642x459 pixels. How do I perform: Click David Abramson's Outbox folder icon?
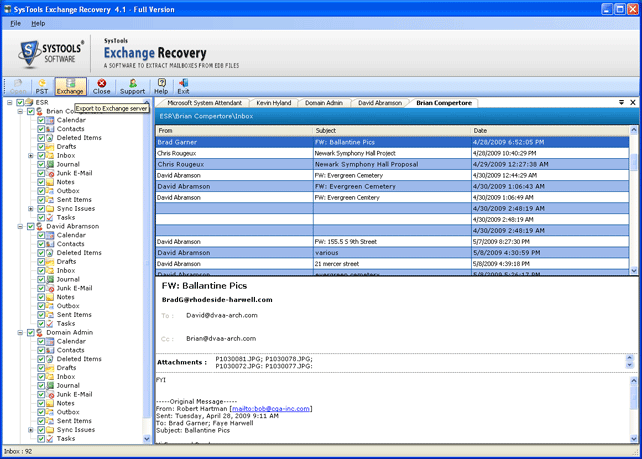coord(50,306)
